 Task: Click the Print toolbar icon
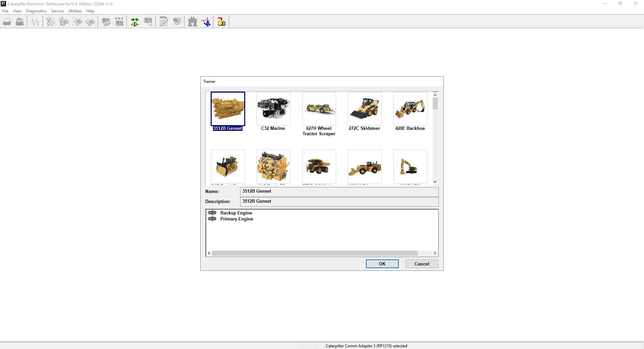tap(7, 22)
